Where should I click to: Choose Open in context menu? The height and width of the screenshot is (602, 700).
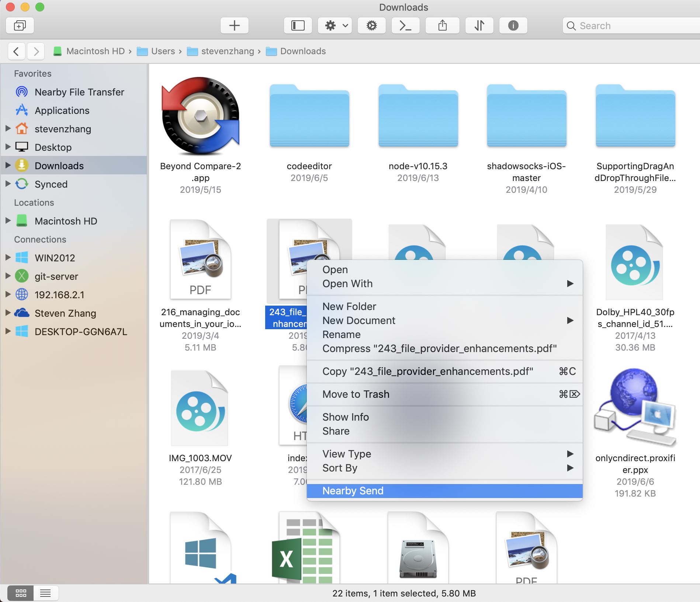click(x=445, y=269)
